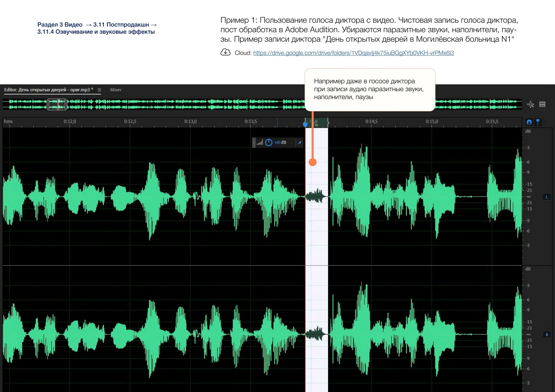Image resolution: width=555 pixels, height=392 pixels.
Task: Open the Editor panel hamburger menu
Action: [99, 90]
